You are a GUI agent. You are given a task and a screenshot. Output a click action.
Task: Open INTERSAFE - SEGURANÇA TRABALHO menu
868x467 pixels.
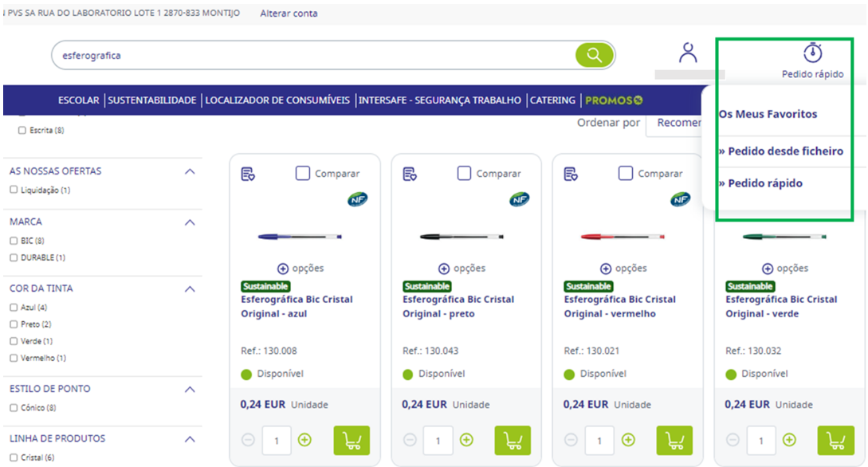pyautogui.click(x=439, y=100)
